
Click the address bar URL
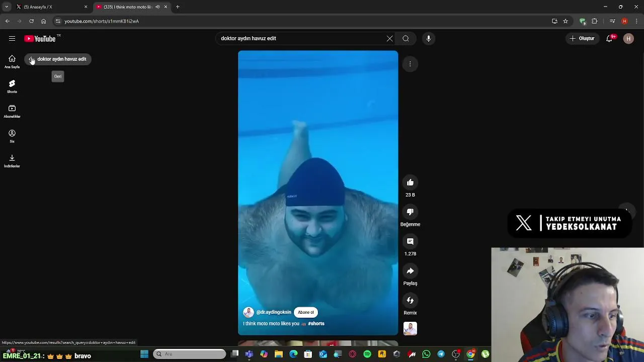(102, 21)
